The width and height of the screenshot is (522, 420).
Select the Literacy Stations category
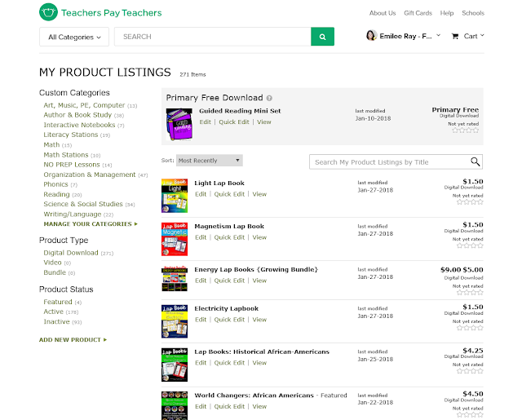pos(71,135)
